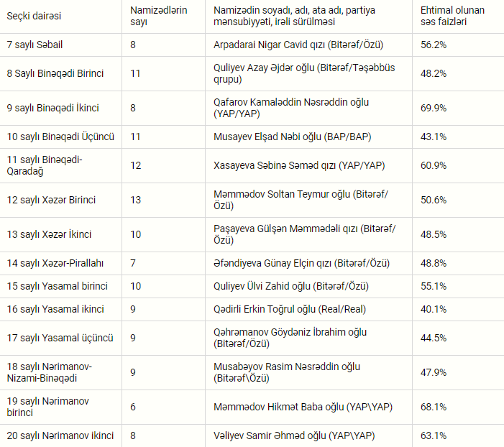The width and height of the screenshot is (504, 447).
Task: Click candidate Arpadarai Nigar Cavid qızı
Action: coord(298,45)
